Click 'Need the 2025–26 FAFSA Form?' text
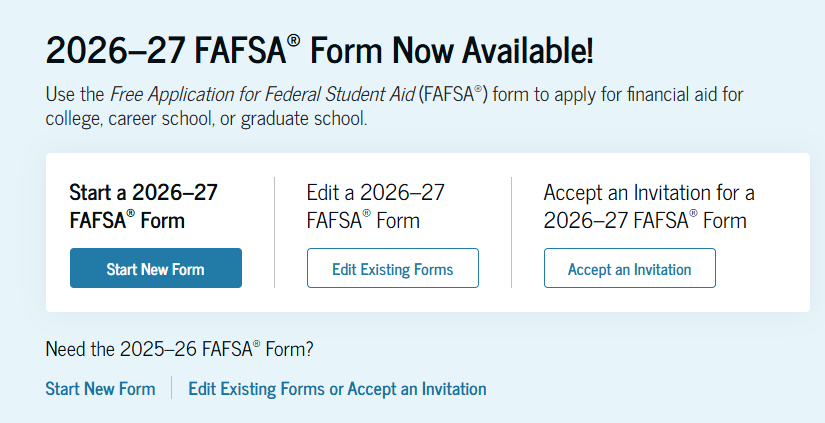Image resolution: width=825 pixels, height=423 pixels. pyautogui.click(x=179, y=349)
